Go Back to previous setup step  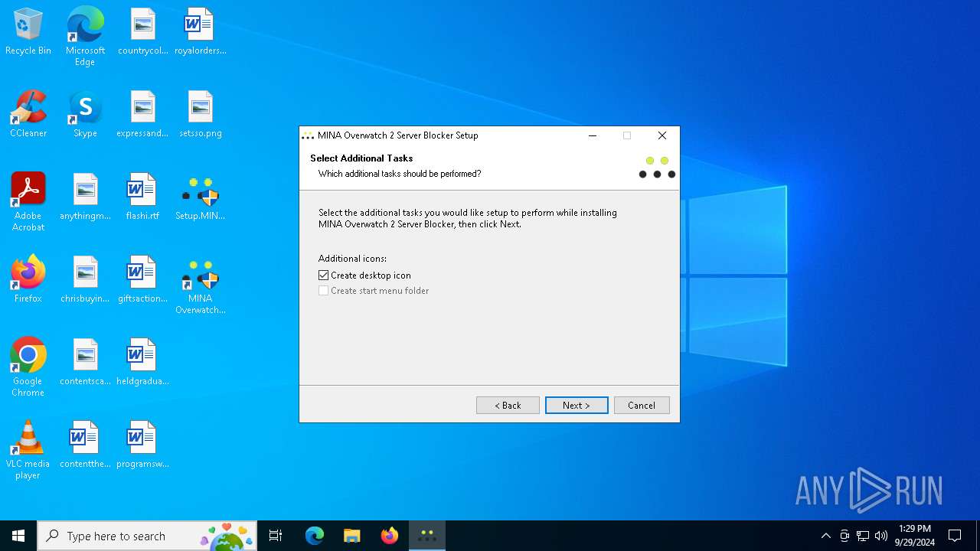point(508,406)
